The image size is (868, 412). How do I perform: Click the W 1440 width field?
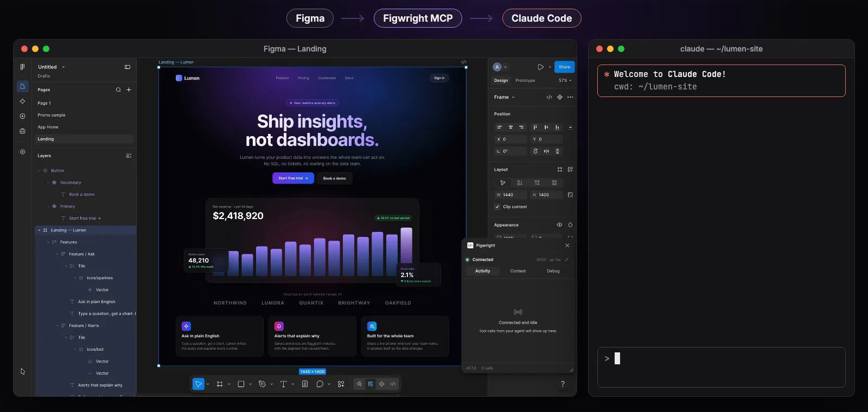[510, 195]
